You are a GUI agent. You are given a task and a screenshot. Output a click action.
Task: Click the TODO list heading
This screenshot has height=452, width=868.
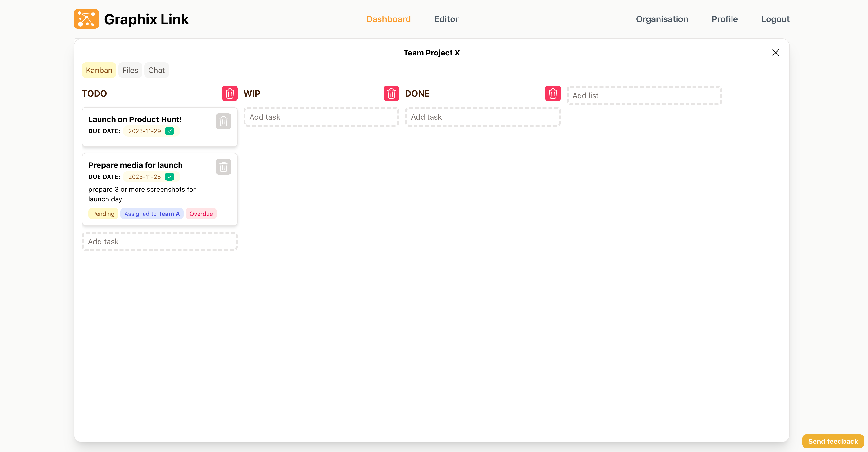click(x=94, y=93)
